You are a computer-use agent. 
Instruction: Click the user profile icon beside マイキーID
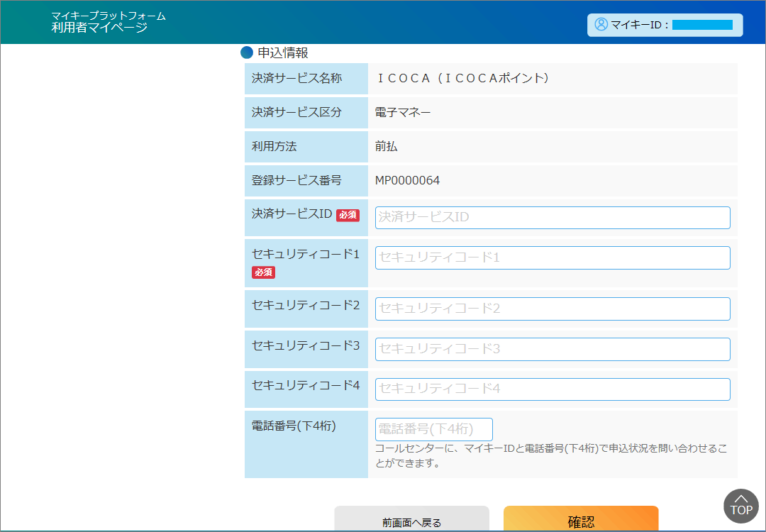(x=601, y=24)
